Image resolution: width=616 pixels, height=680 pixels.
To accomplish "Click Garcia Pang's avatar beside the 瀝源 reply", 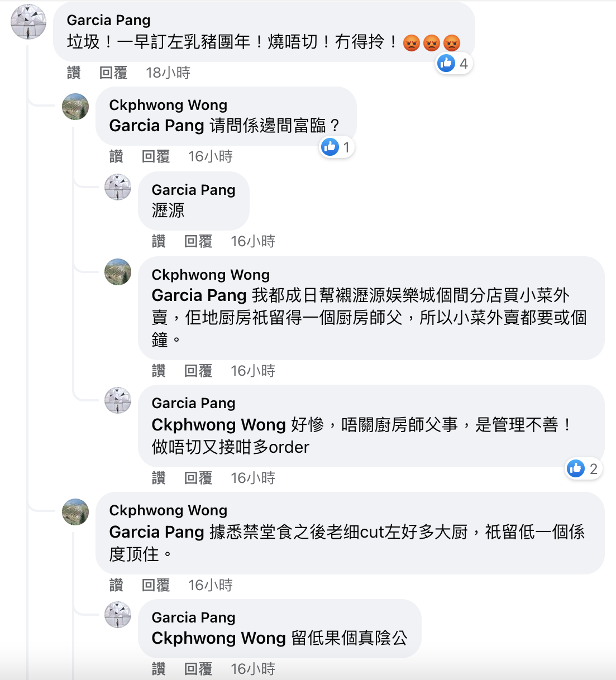I will (118, 187).
